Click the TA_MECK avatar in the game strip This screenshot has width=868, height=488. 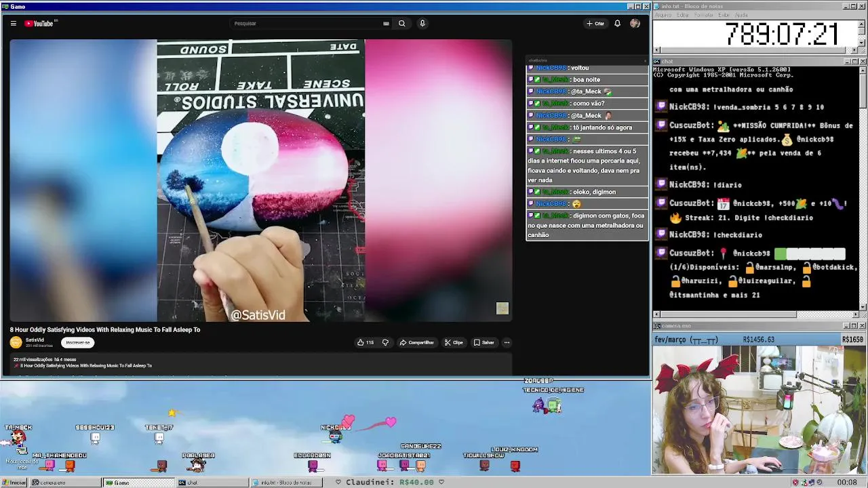[x=18, y=439]
